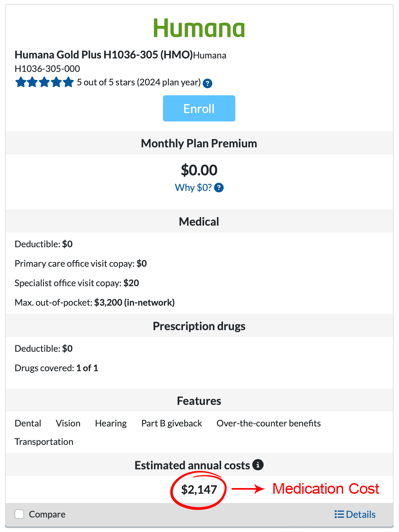Click the Monthly Plan Premium header

(199, 143)
